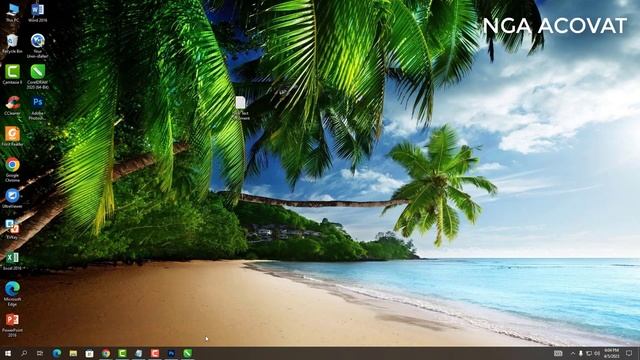Viewport: 640px width, 360px height.
Task: Switch to Photoshop in the taskbar
Action: coord(171,353)
